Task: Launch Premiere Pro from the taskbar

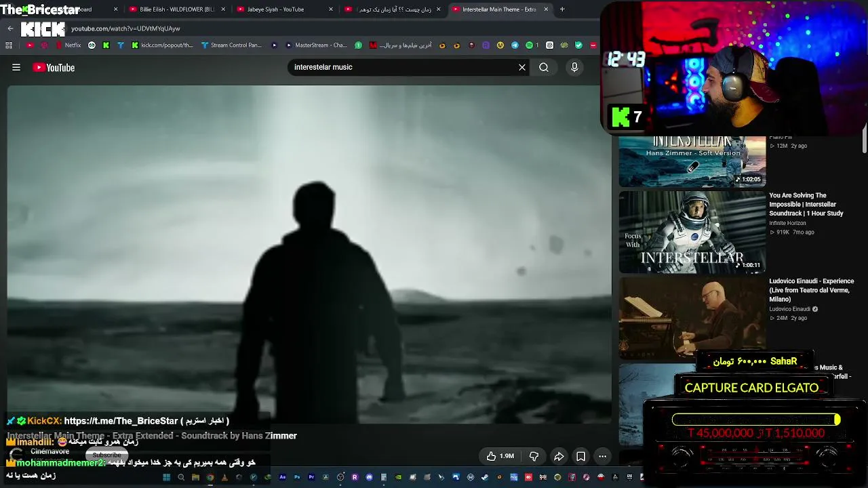Action: [x=312, y=477]
